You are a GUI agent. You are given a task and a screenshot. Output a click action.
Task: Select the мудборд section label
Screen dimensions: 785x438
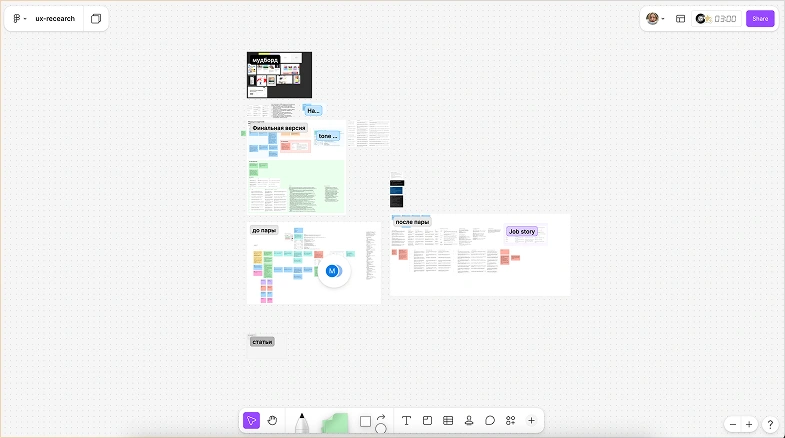(x=265, y=60)
